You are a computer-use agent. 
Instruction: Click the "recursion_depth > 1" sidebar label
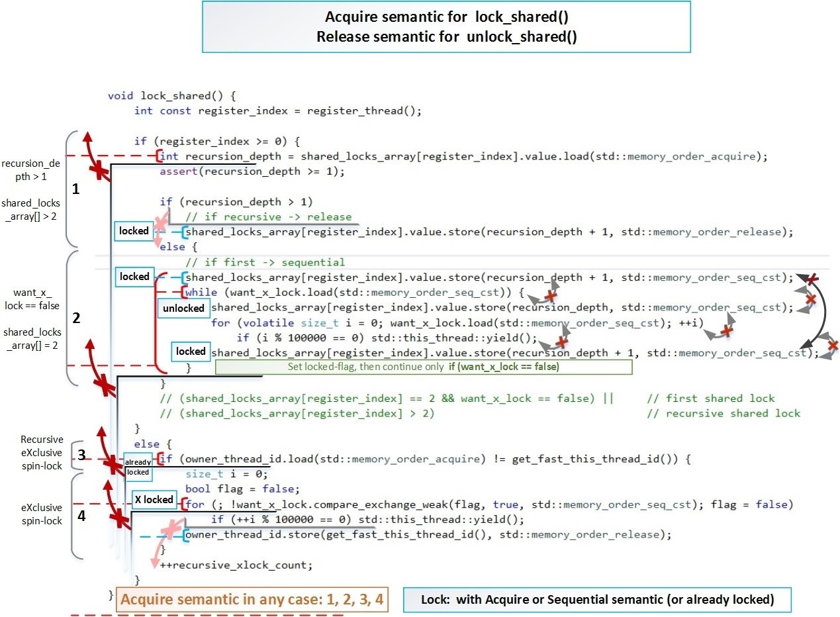(30, 169)
